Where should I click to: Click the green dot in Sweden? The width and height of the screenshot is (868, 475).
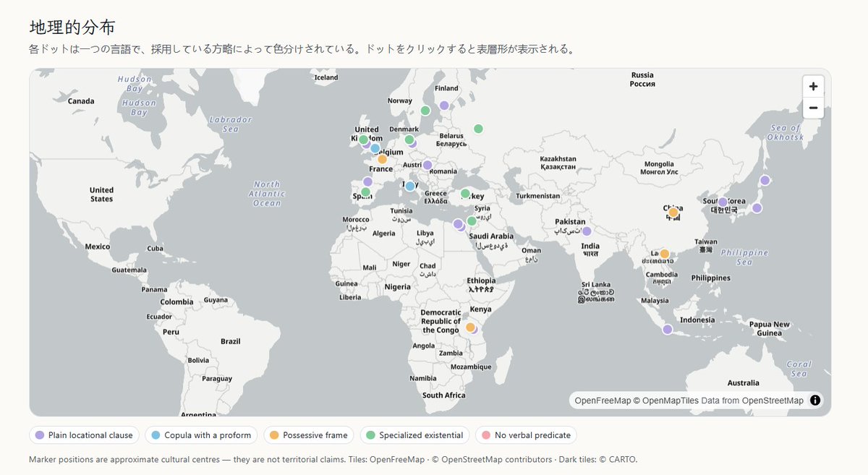click(x=425, y=111)
